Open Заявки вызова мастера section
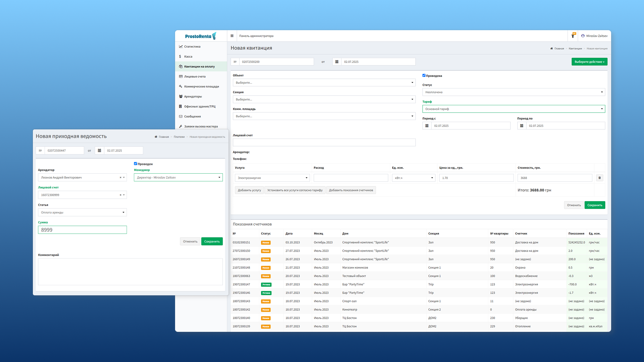The width and height of the screenshot is (644, 362). click(x=201, y=126)
